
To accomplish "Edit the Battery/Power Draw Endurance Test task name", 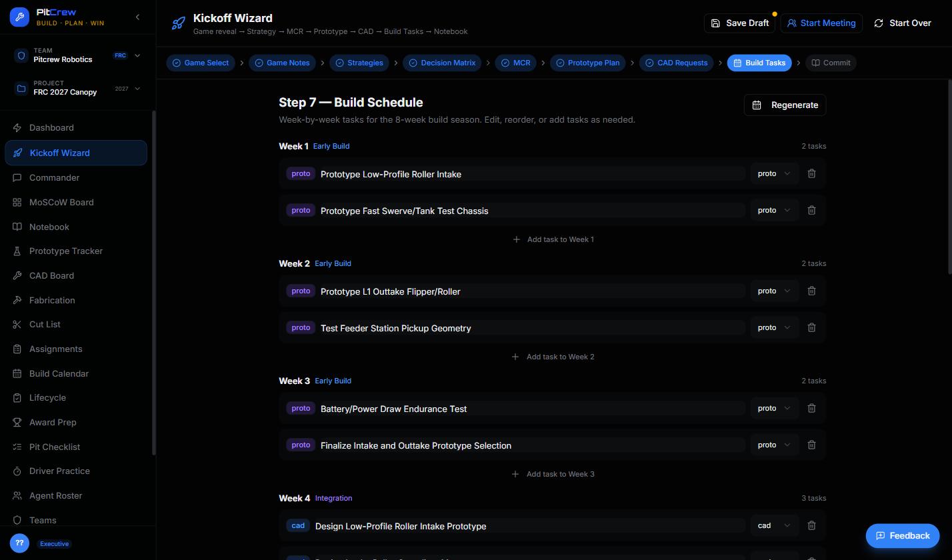I will 532,409.
